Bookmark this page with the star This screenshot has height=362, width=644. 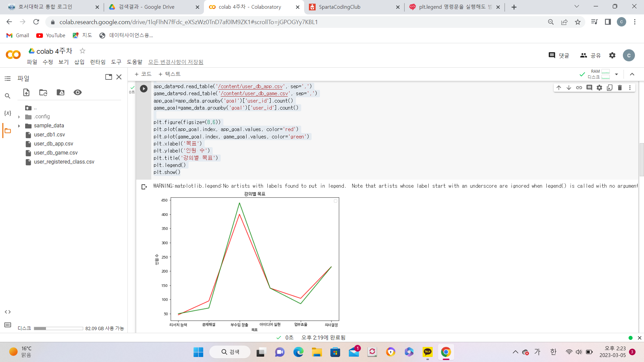pyautogui.click(x=578, y=22)
